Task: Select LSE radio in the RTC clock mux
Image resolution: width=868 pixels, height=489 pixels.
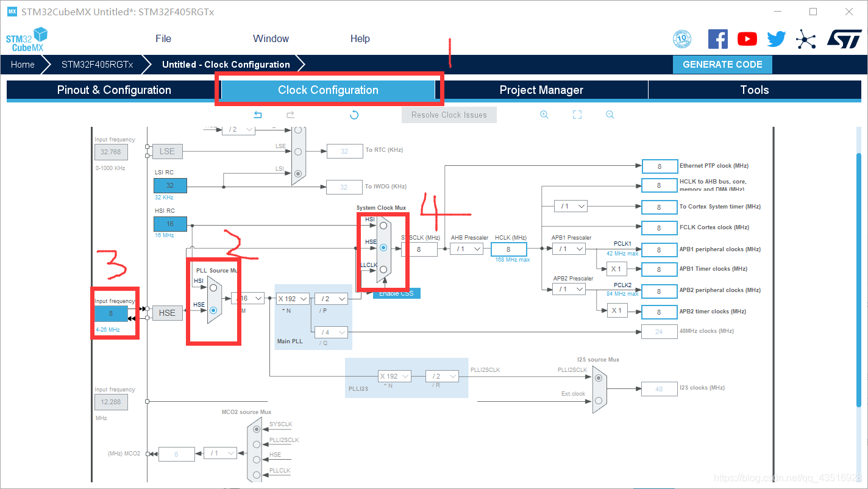Action: point(297,152)
